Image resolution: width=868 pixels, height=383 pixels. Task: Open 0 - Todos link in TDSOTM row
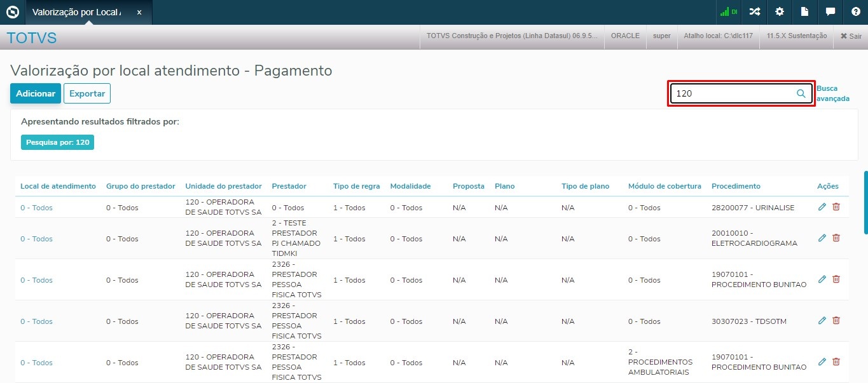click(36, 321)
